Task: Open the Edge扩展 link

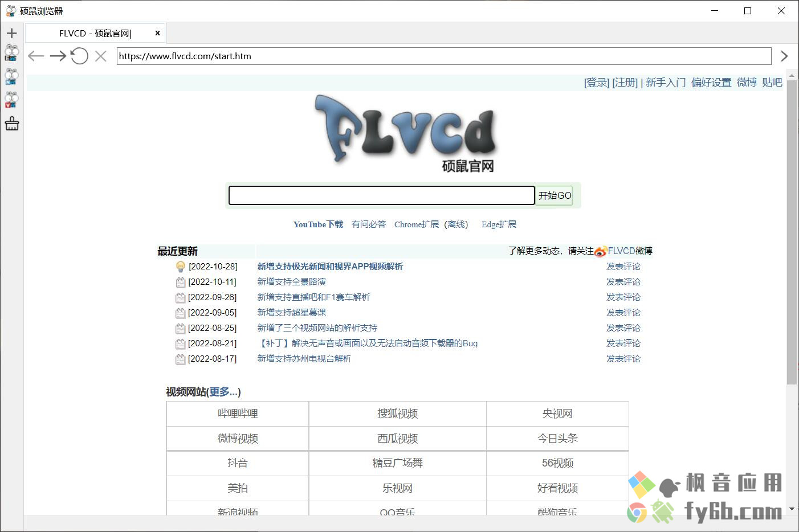Action: coord(499,224)
